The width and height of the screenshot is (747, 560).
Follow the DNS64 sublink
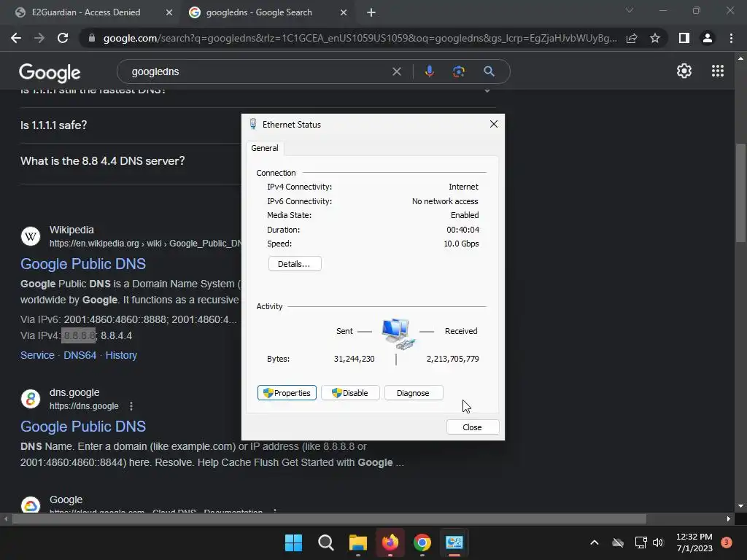pyautogui.click(x=80, y=355)
